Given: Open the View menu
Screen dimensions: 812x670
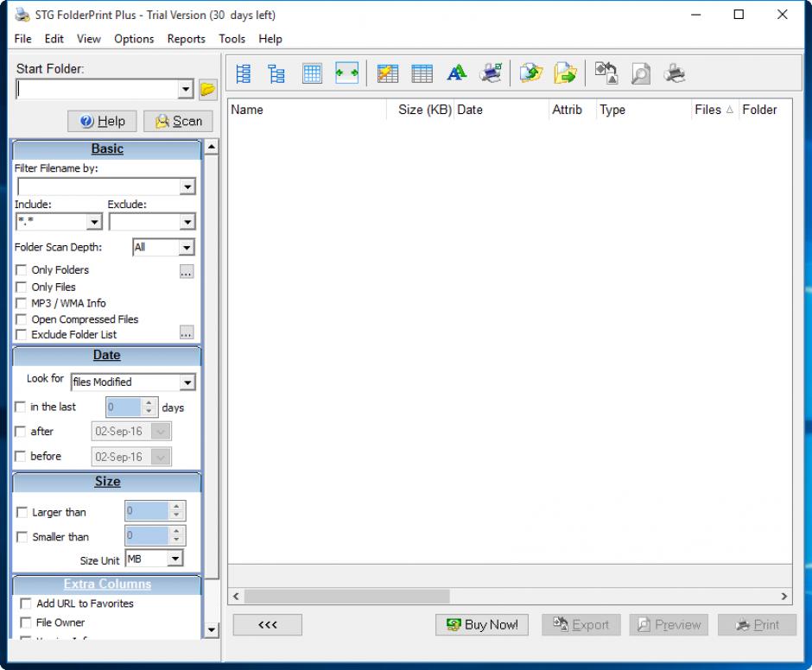Looking at the screenshot, I should coord(89,39).
